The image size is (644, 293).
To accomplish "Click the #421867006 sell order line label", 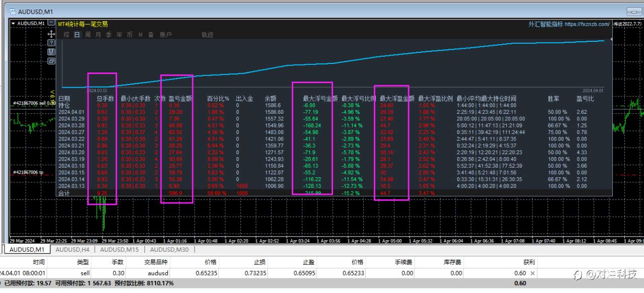I will pyautogui.click(x=33, y=103).
